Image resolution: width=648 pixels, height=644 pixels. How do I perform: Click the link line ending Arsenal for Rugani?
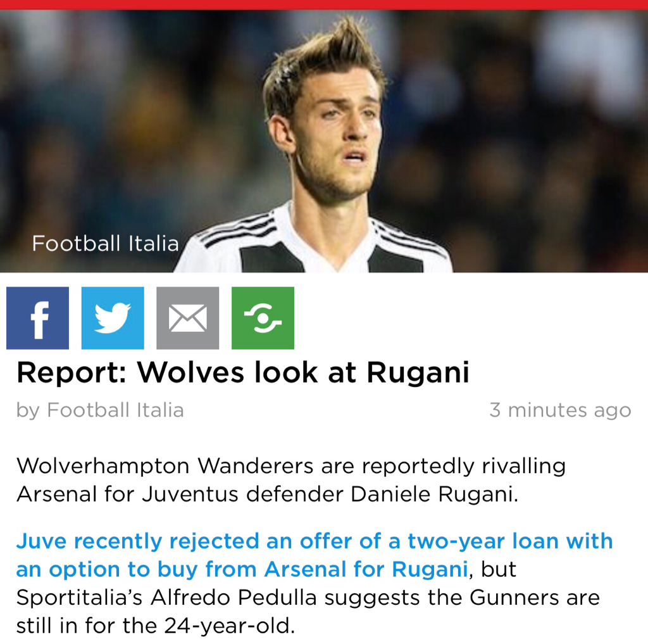coord(242,569)
